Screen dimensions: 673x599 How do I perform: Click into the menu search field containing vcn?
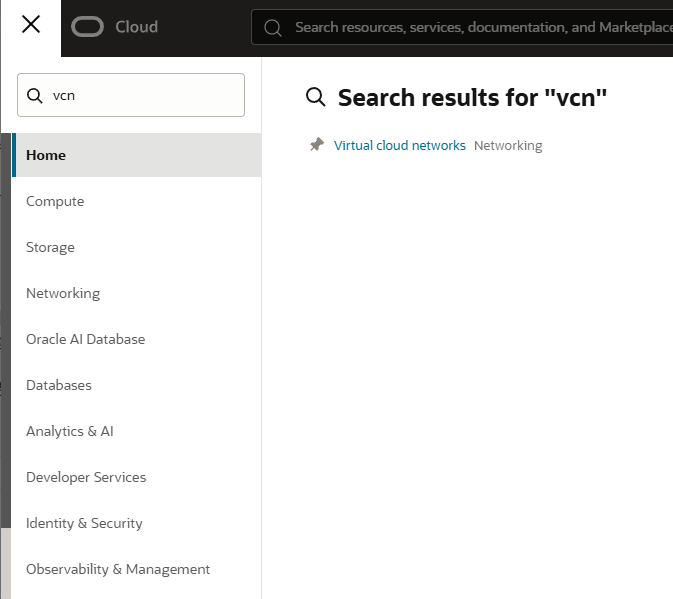[x=140, y=95]
